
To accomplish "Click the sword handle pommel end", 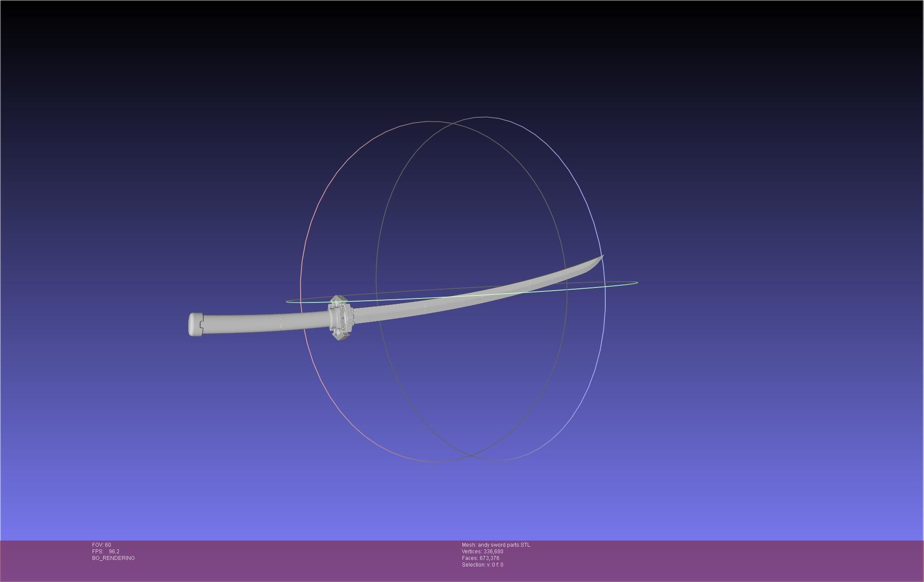I will (195, 325).
